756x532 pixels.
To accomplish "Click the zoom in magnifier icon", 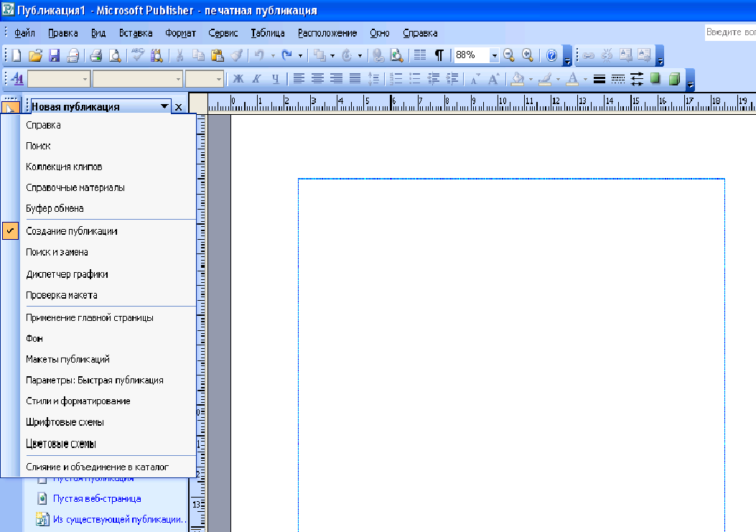I will 528,55.
